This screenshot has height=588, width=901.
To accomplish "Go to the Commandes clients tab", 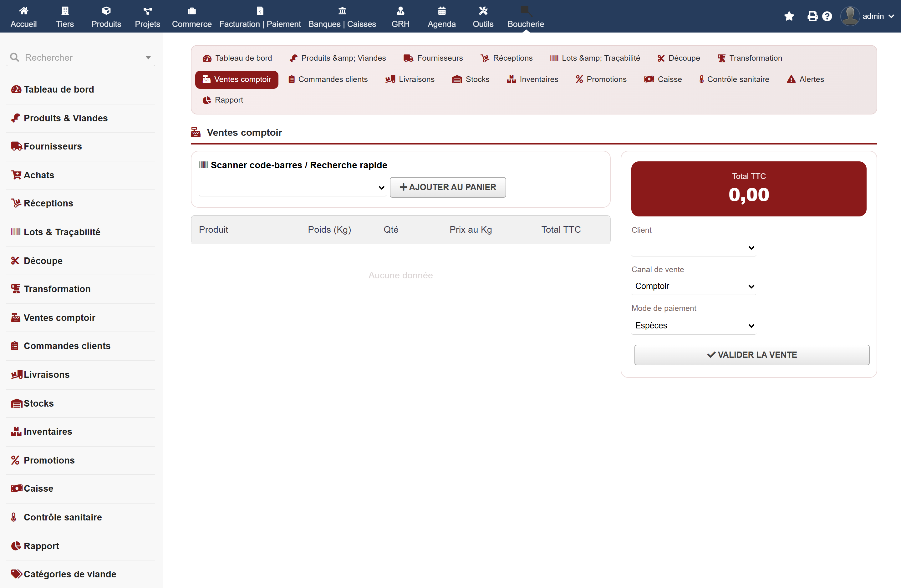I will (328, 79).
